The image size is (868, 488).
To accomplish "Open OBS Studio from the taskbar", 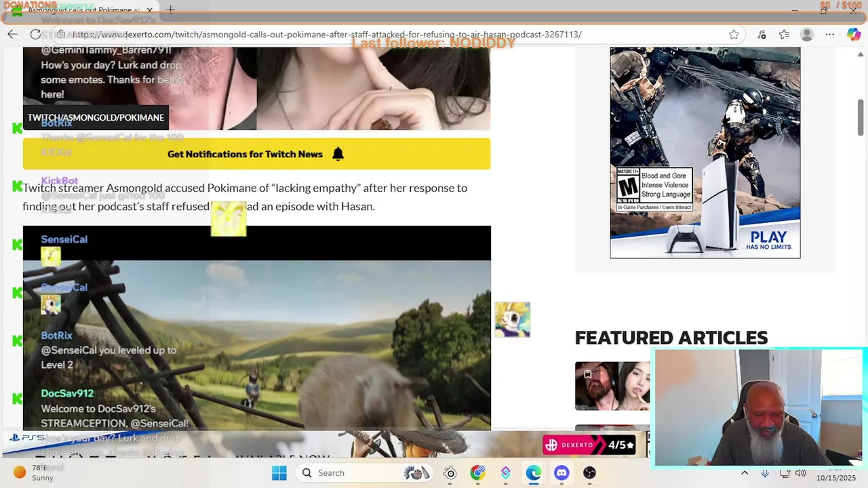I will (x=589, y=473).
